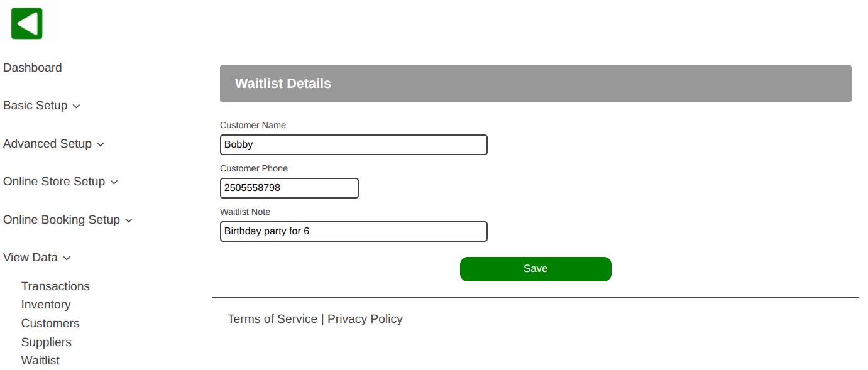Open the Waitlist sidebar item
The width and height of the screenshot is (868, 370).
pos(40,361)
